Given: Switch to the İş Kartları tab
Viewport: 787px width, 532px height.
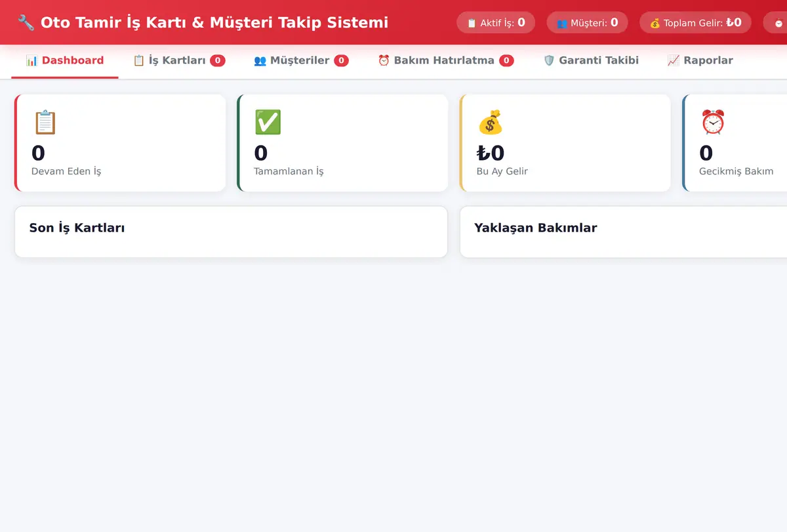Looking at the screenshot, I should coord(179,60).
